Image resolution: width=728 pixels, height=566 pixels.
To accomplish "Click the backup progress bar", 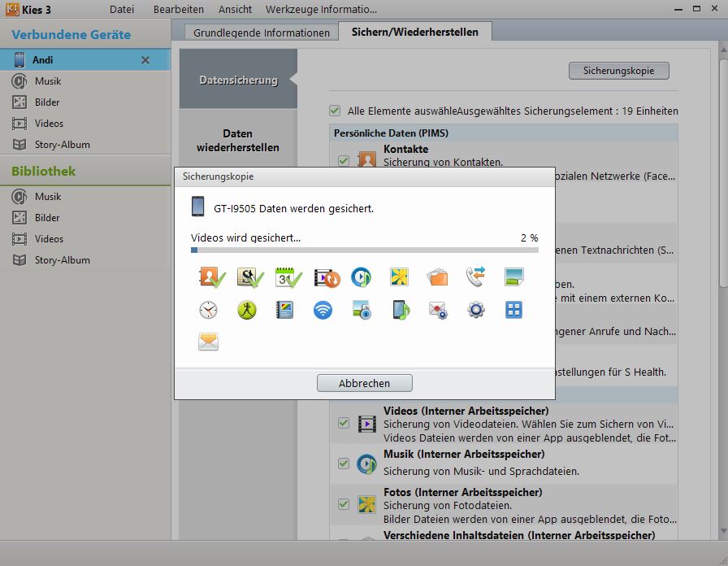I will click(x=365, y=250).
